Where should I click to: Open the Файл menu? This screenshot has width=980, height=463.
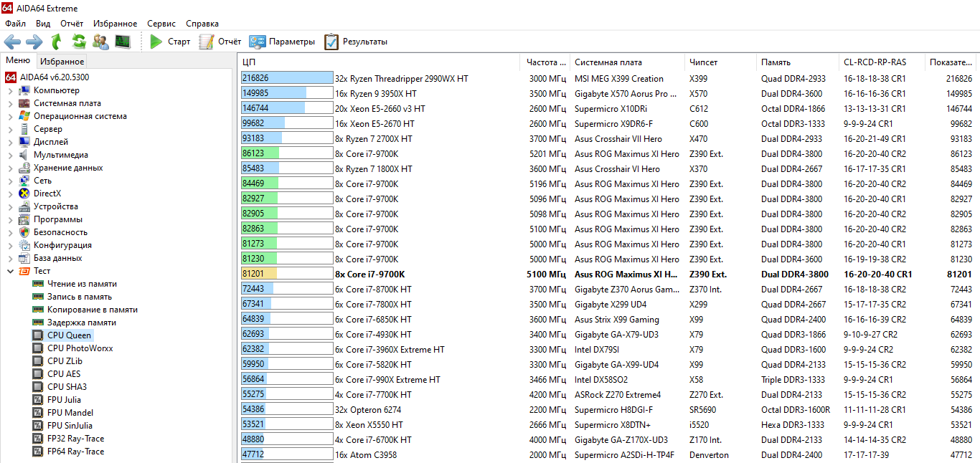point(15,24)
